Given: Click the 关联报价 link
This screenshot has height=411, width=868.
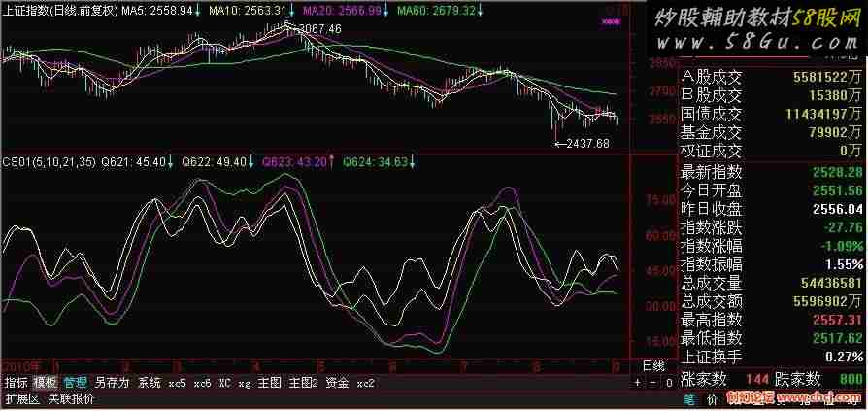Looking at the screenshot, I should click(71, 398).
